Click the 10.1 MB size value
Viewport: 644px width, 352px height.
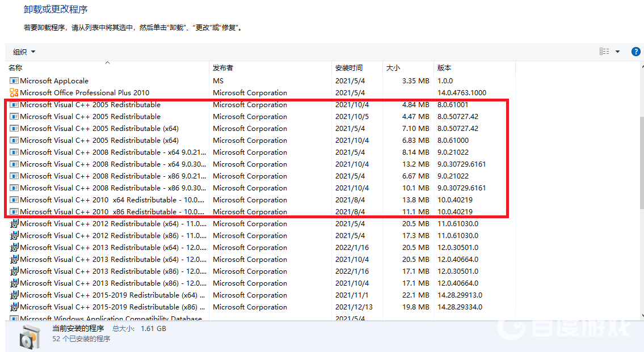tap(416, 188)
